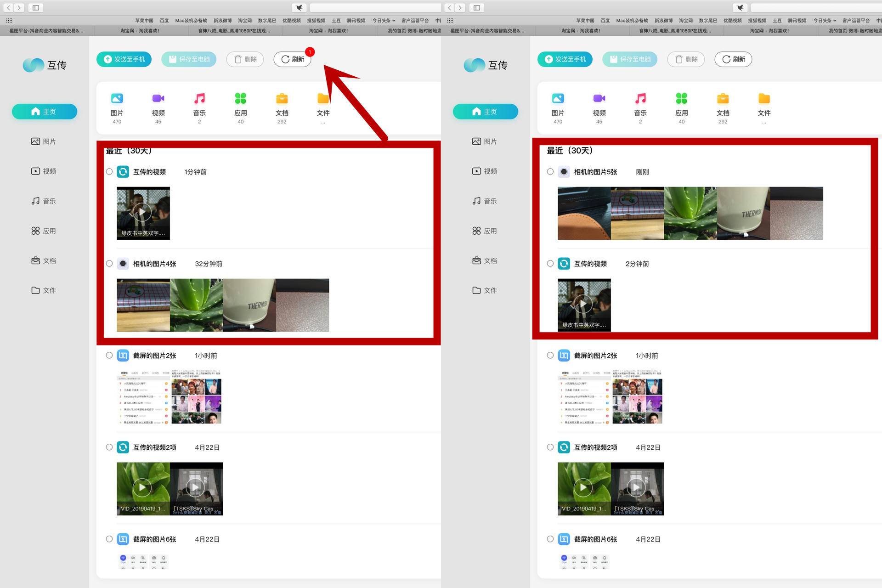Click 删除 button in right window
This screenshot has width=882, height=588.
(x=686, y=59)
